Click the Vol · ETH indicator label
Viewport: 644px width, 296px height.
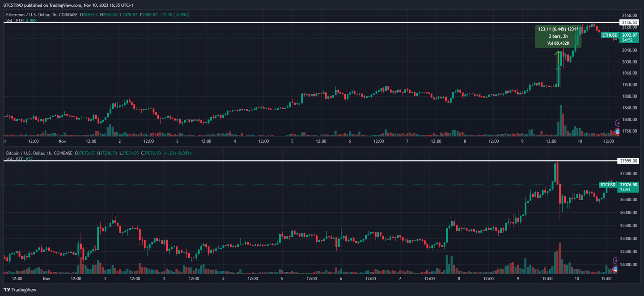(x=16, y=21)
